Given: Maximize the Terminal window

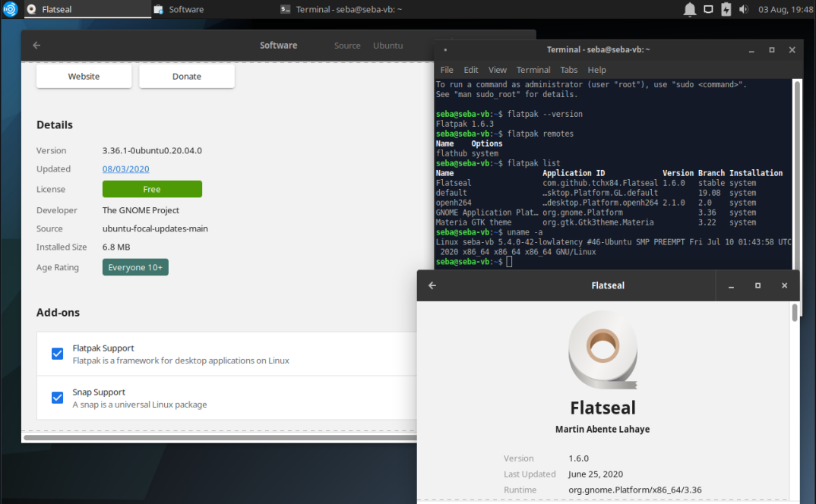Looking at the screenshot, I should click(x=772, y=50).
